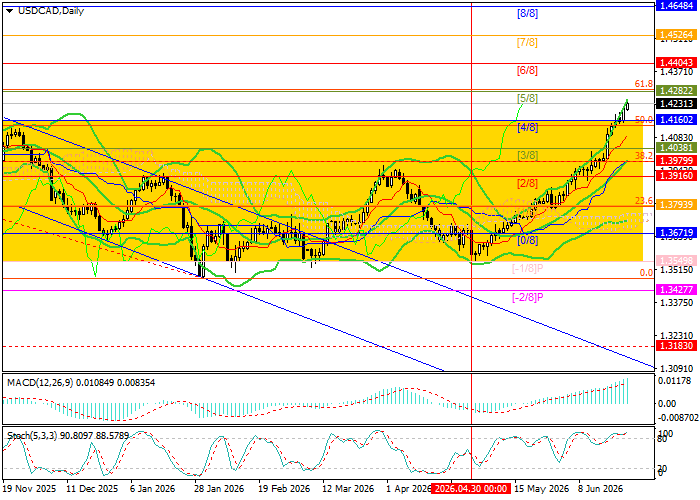The image size is (700, 500).
Task: Click the 19 Nov 2025 date label
Action: point(29,488)
